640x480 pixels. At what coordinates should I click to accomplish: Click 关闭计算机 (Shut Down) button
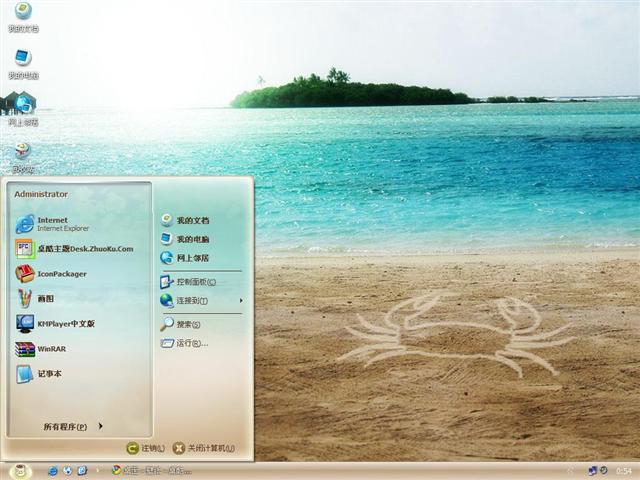coord(204,449)
